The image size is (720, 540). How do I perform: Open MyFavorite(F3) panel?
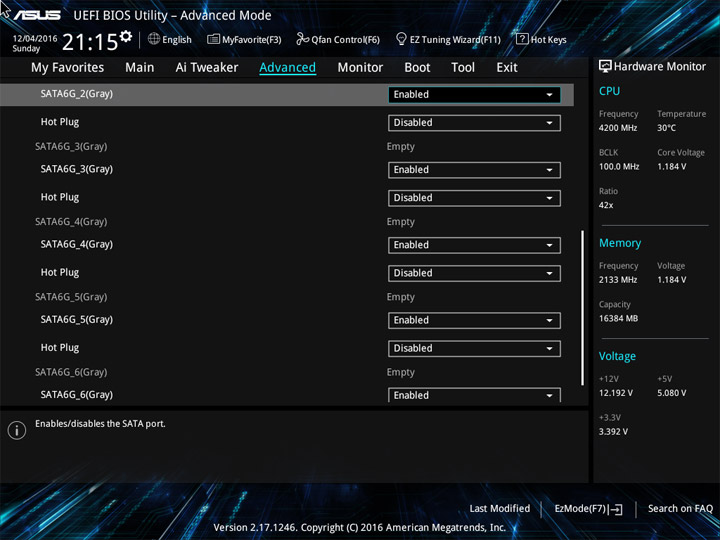tap(244, 39)
